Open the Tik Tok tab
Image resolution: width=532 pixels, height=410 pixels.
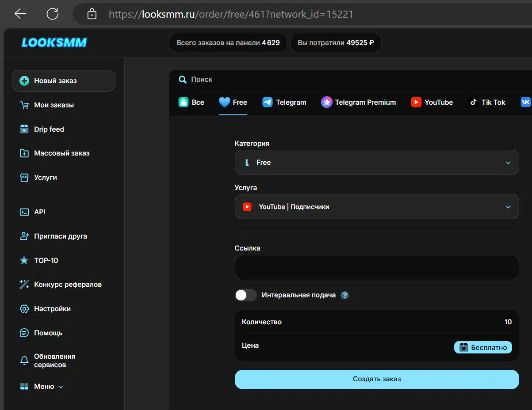(486, 102)
